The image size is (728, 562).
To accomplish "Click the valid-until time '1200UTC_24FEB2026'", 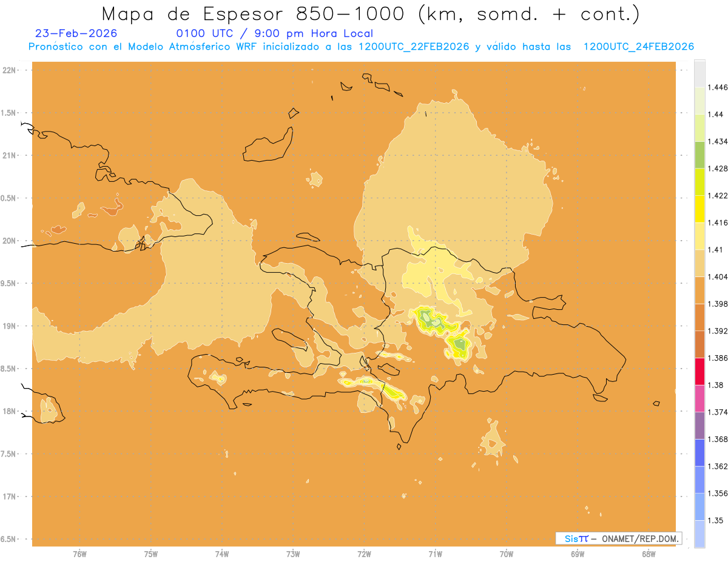I will click(x=638, y=47).
